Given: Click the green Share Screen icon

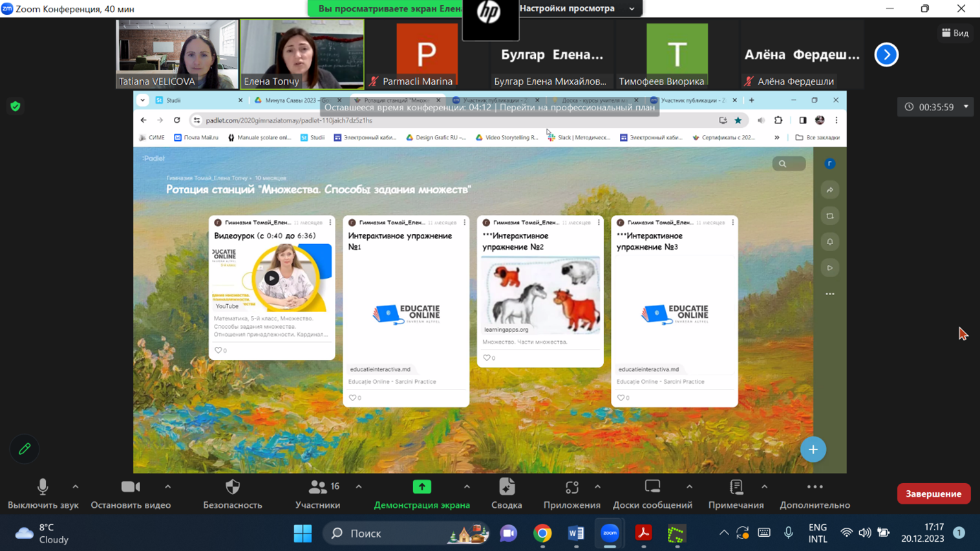Looking at the screenshot, I should tap(421, 487).
